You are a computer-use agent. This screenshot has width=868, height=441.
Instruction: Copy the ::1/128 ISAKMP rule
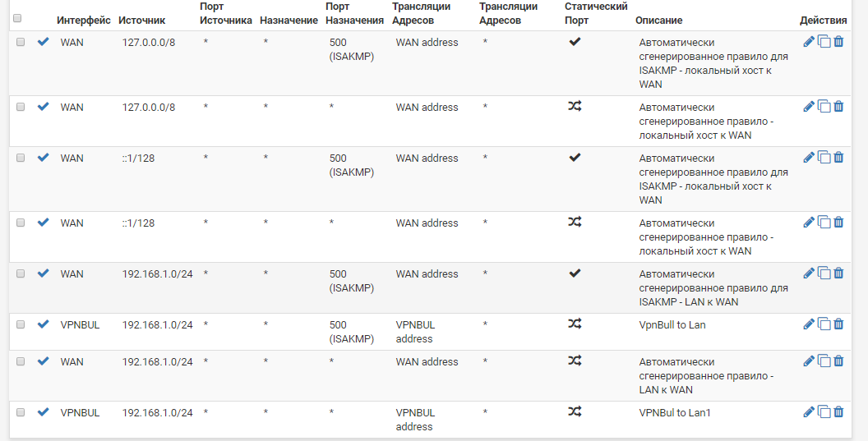click(x=824, y=158)
